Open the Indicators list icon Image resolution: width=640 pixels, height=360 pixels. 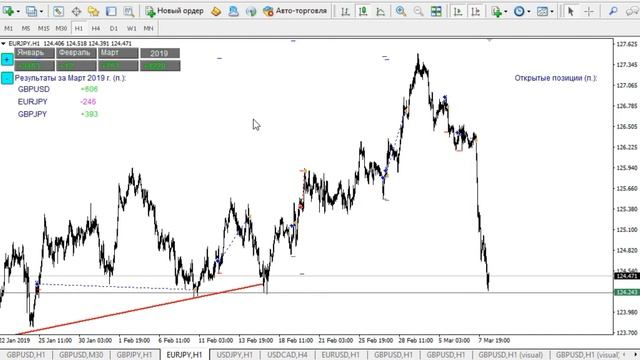(x=496, y=11)
